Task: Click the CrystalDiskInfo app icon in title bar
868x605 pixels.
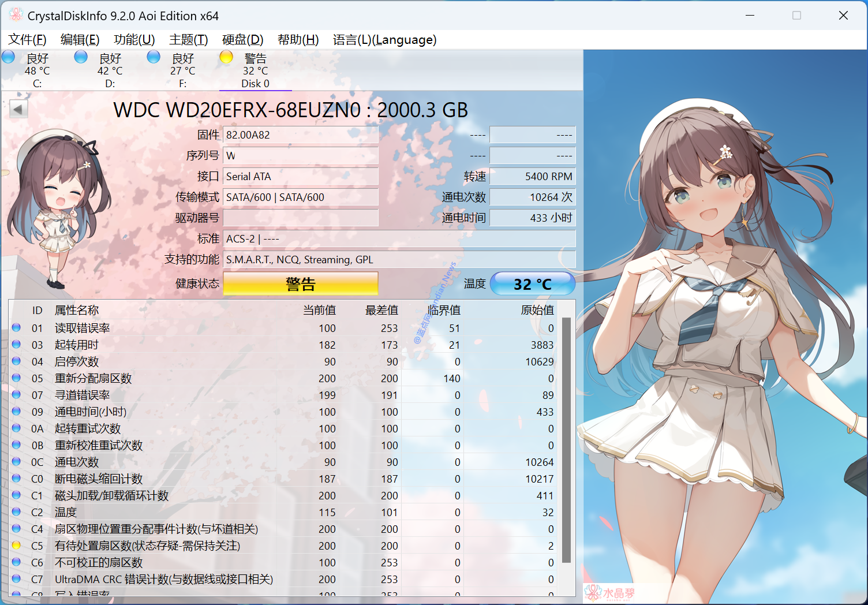Action: 15,15
